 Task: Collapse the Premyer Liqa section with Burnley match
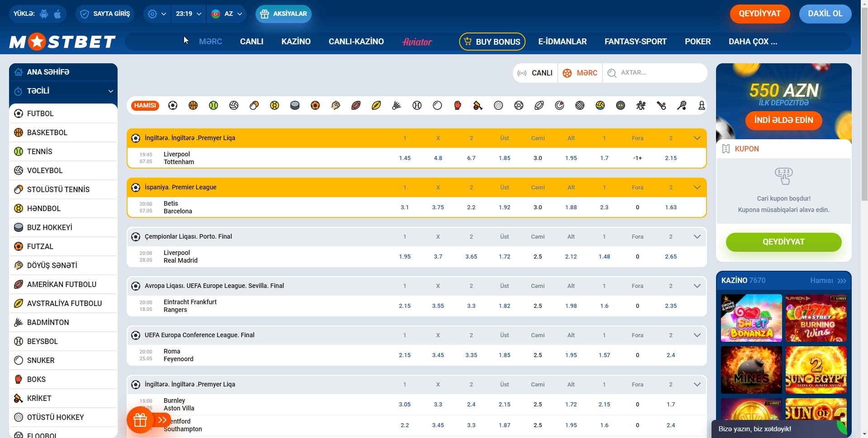[x=697, y=384]
